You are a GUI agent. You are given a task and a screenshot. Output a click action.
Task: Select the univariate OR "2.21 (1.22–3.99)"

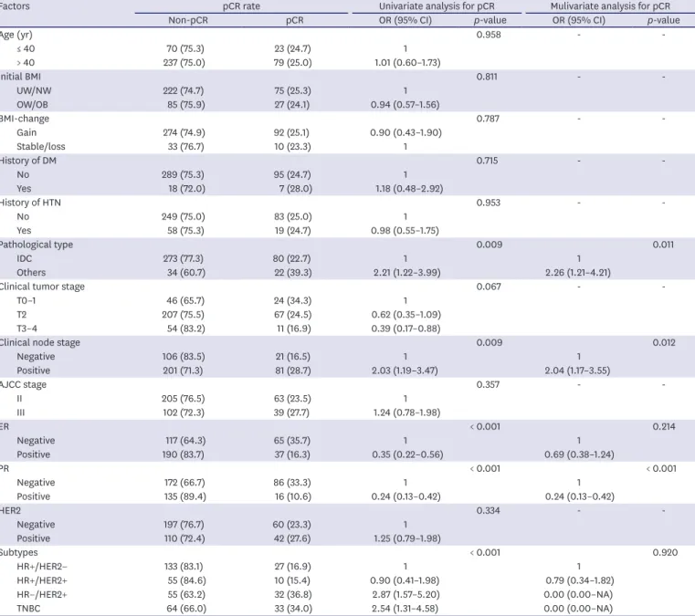click(407, 273)
